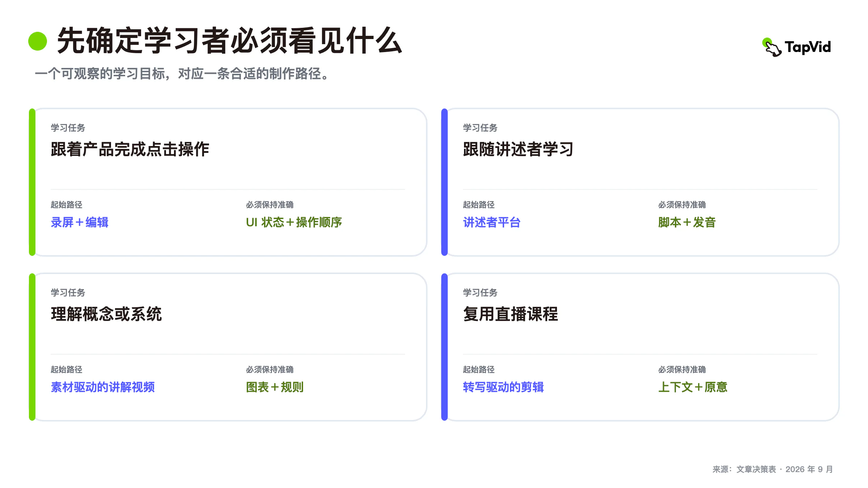Click 起始路径 label above 转写驱动的剪辑

pyautogui.click(x=479, y=369)
